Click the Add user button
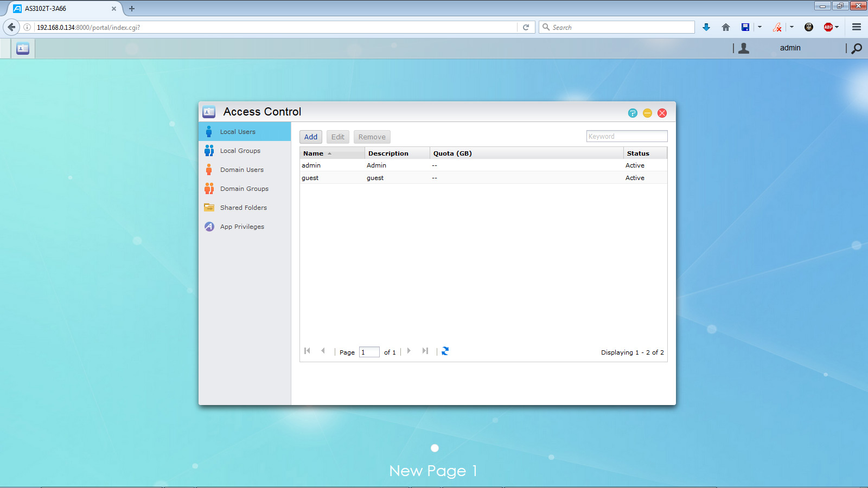 coord(311,137)
